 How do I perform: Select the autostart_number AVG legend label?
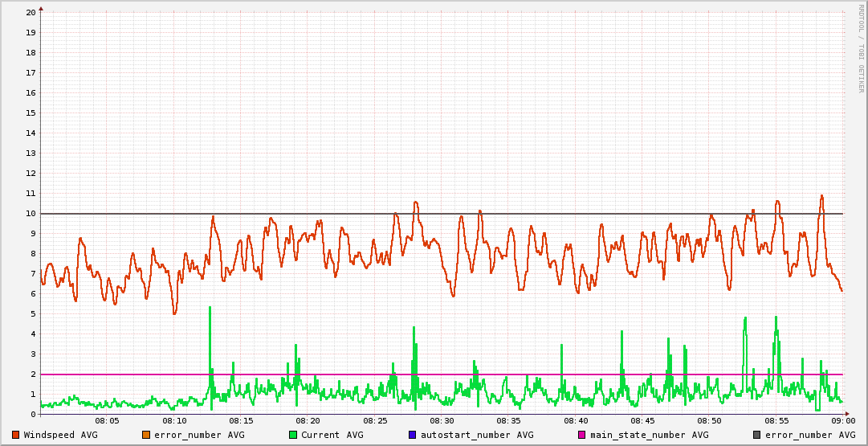click(476, 435)
